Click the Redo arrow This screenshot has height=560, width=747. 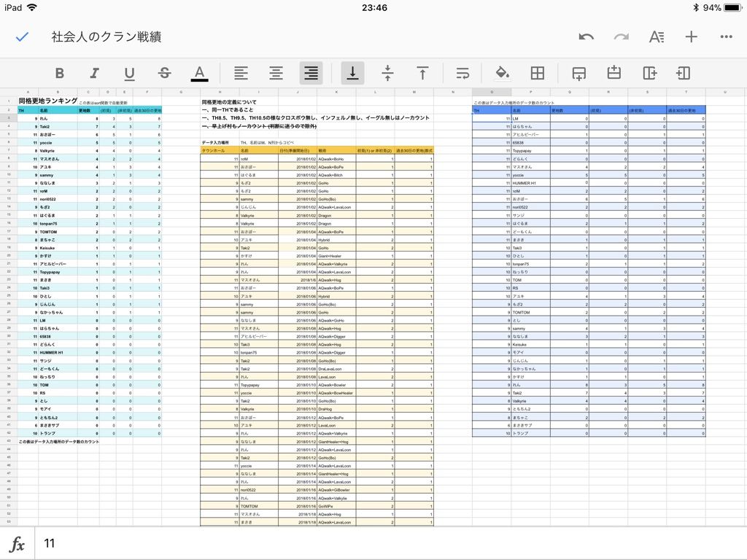[622, 36]
